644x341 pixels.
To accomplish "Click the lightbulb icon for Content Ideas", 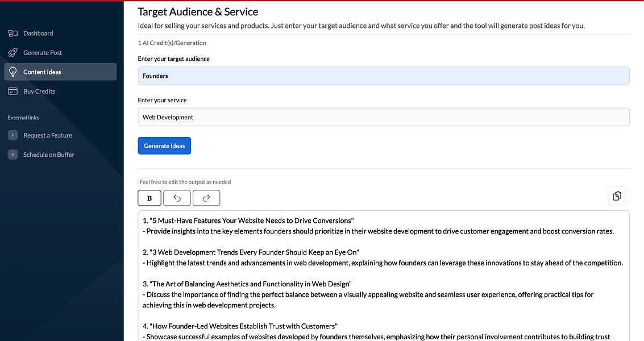I will click(13, 72).
